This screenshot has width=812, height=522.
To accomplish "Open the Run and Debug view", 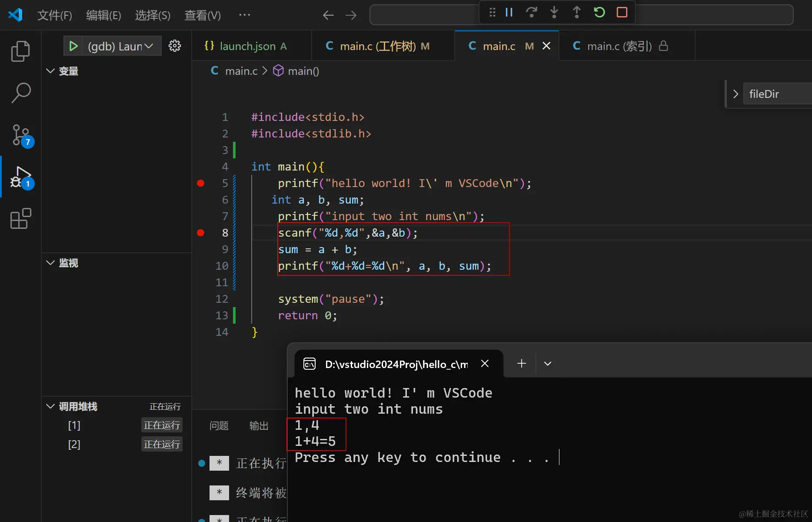I will pos(21,177).
